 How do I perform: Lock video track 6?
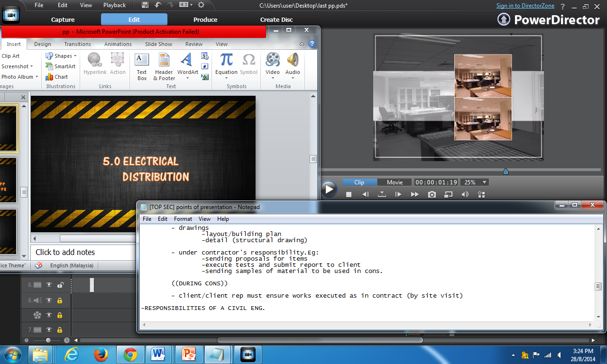(60, 285)
